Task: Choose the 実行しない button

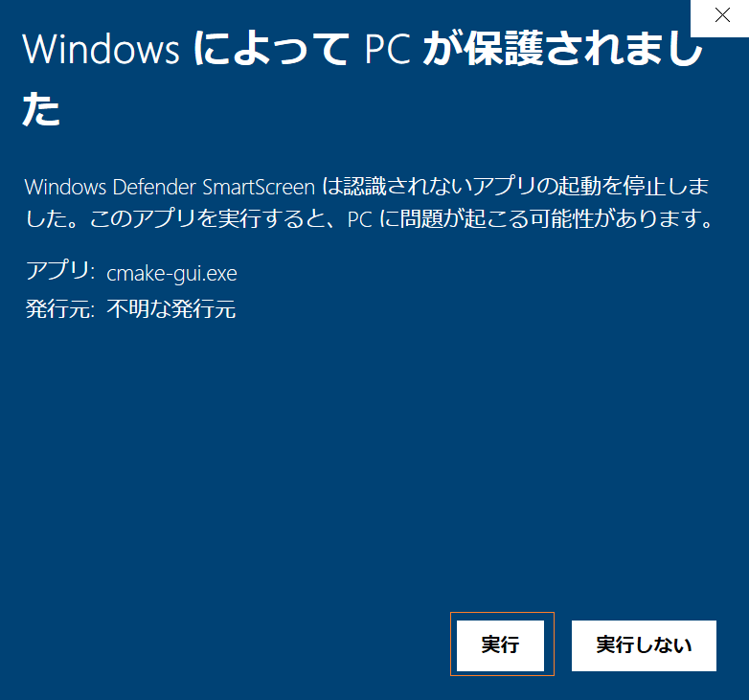Action: click(644, 645)
